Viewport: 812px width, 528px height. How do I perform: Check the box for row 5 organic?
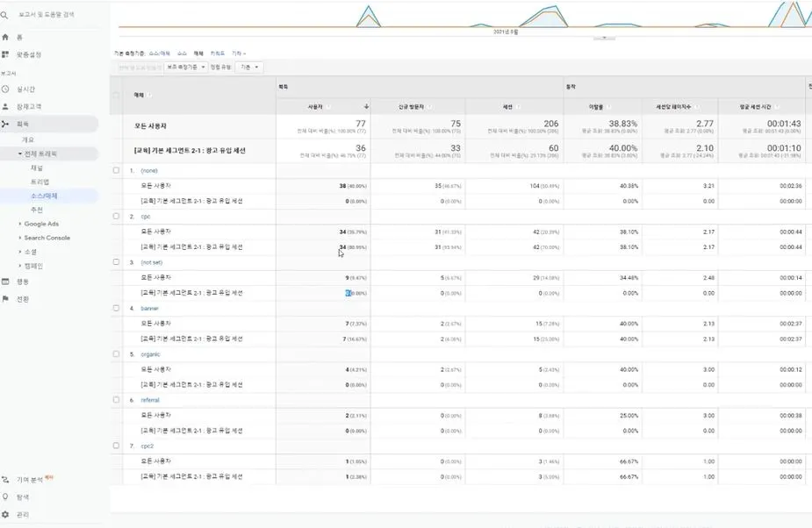(x=116, y=354)
